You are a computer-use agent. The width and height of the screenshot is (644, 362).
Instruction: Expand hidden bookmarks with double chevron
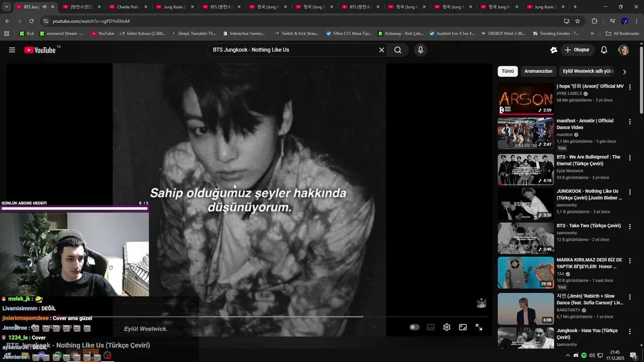click(592, 34)
